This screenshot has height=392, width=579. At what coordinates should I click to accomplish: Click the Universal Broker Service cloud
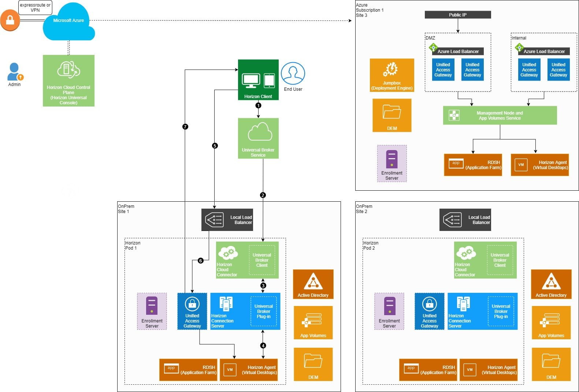tap(258, 138)
